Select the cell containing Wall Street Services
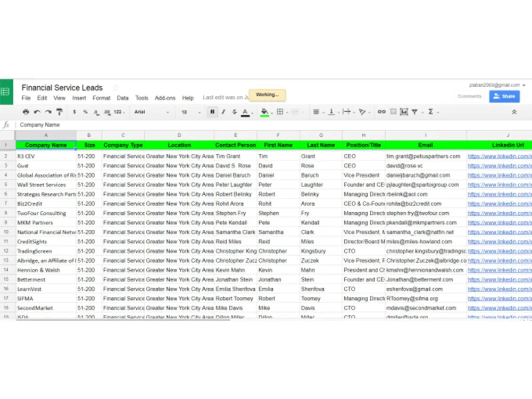The height and width of the screenshot is (399, 532). (x=46, y=185)
